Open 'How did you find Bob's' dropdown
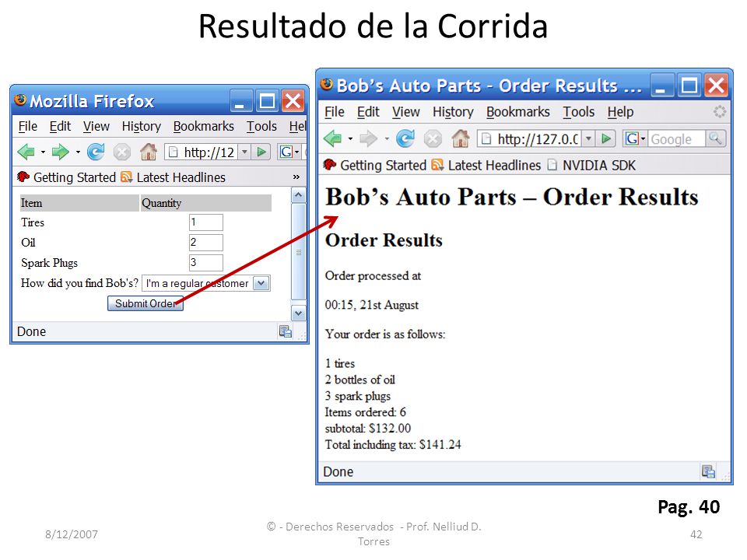The height and width of the screenshot is (560, 747). [x=261, y=283]
